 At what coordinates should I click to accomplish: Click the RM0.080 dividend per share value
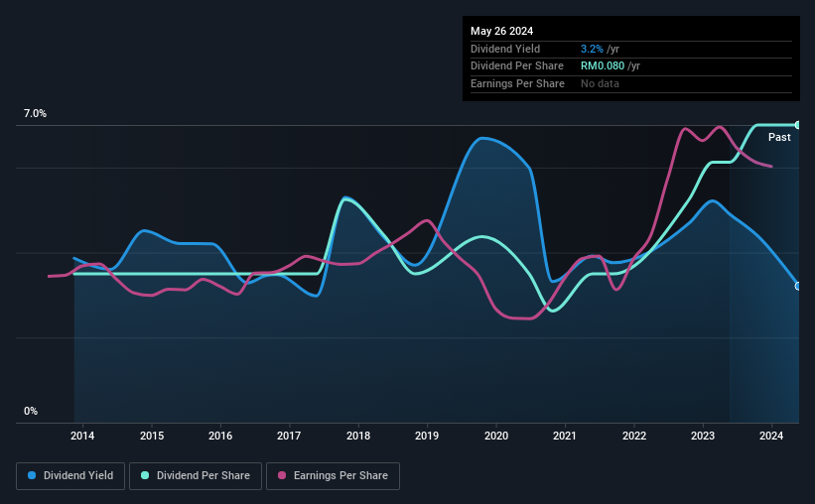click(603, 66)
